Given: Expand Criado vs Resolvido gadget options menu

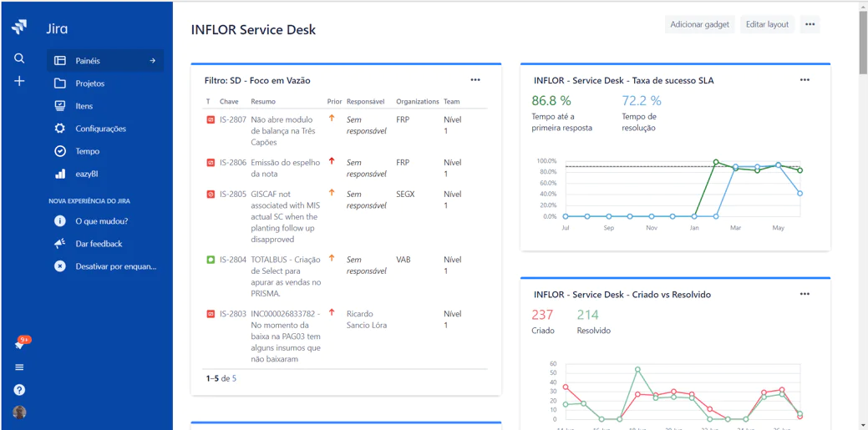Looking at the screenshot, I should click(805, 294).
